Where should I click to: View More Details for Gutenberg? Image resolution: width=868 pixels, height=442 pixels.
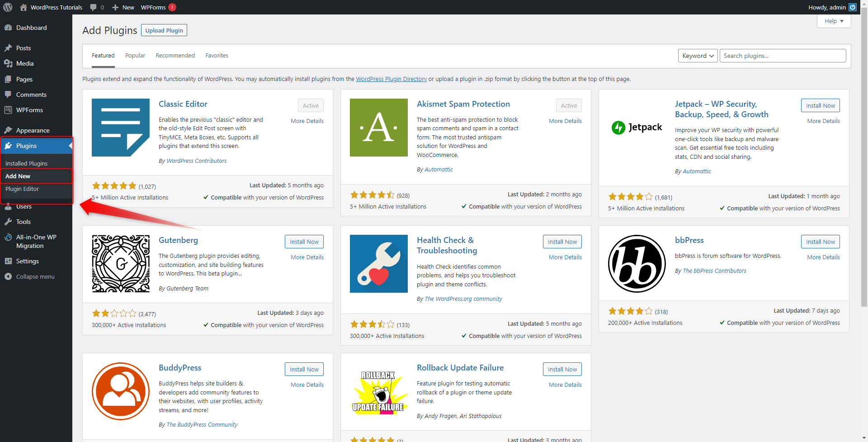(x=307, y=257)
